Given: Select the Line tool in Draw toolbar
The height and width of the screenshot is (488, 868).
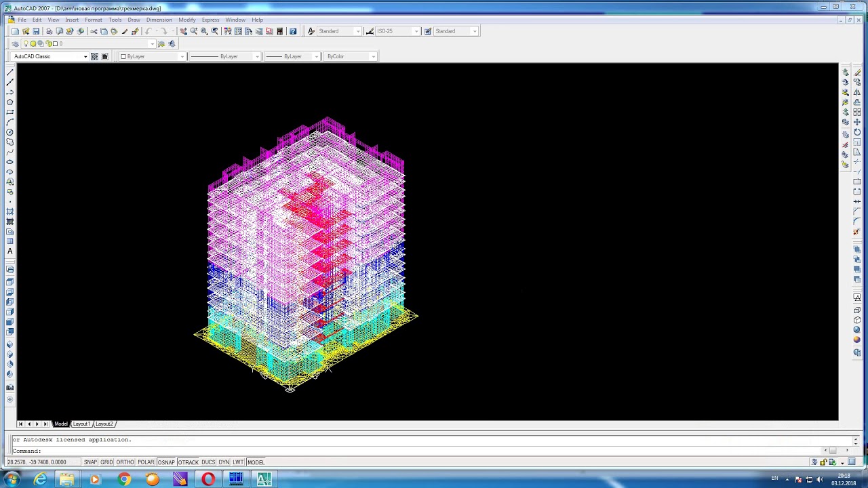Looking at the screenshot, I should click(x=9, y=72).
